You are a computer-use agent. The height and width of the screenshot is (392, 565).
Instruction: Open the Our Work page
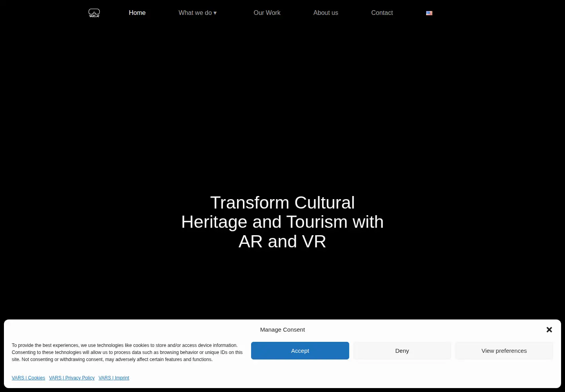[267, 13]
